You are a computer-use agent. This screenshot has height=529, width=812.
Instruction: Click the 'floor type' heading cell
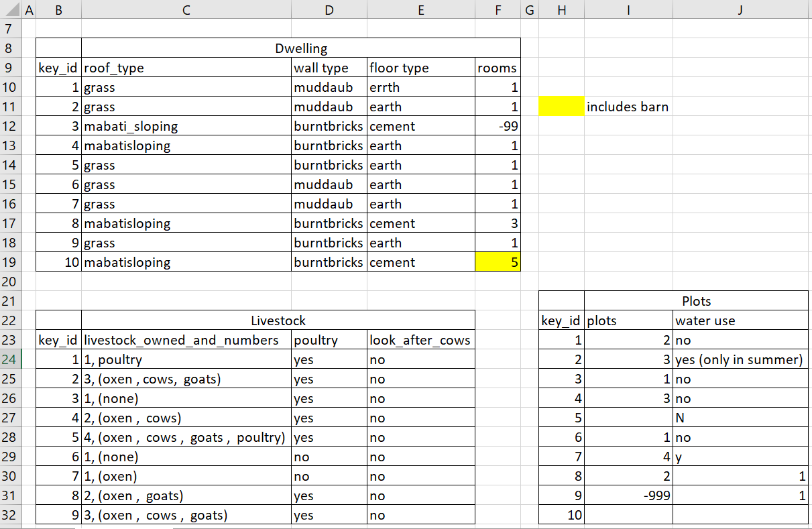coord(421,68)
